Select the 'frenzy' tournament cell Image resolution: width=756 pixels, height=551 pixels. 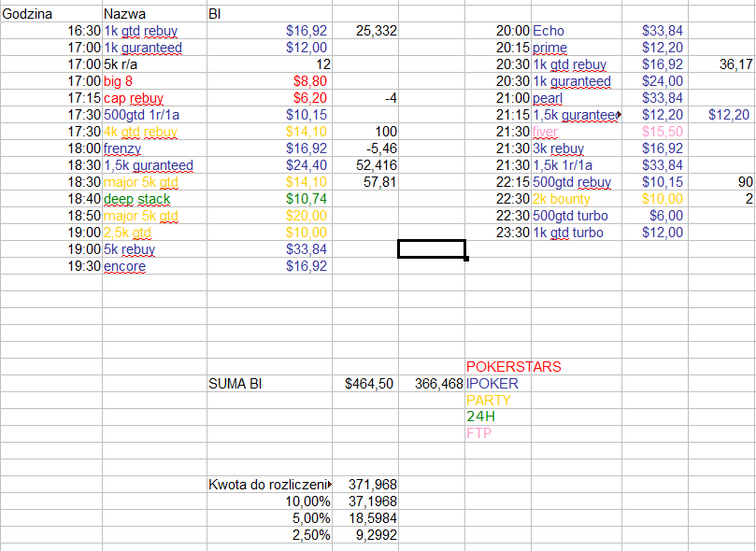point(154,148)
